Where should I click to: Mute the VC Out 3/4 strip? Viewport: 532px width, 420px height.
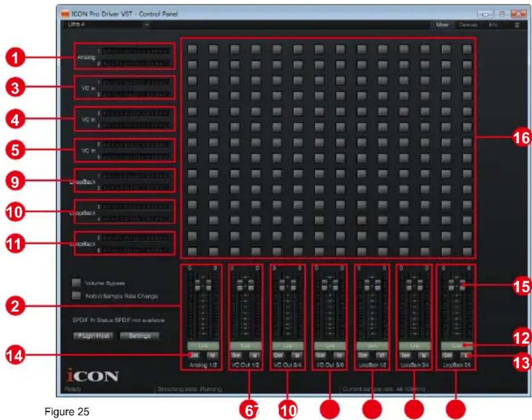pyautogui.click(x=297, y=355)
